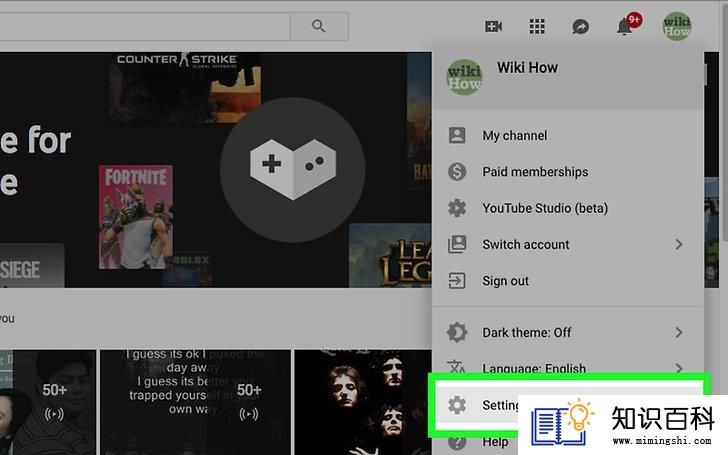Click the Settings gear icon
The image size is (728, 455).
tap(457, 405)
